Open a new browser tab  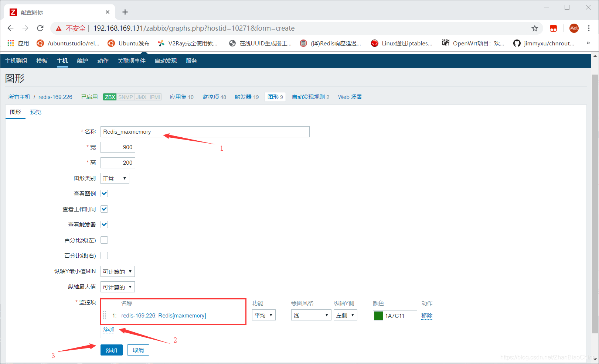tap(125, 12)
